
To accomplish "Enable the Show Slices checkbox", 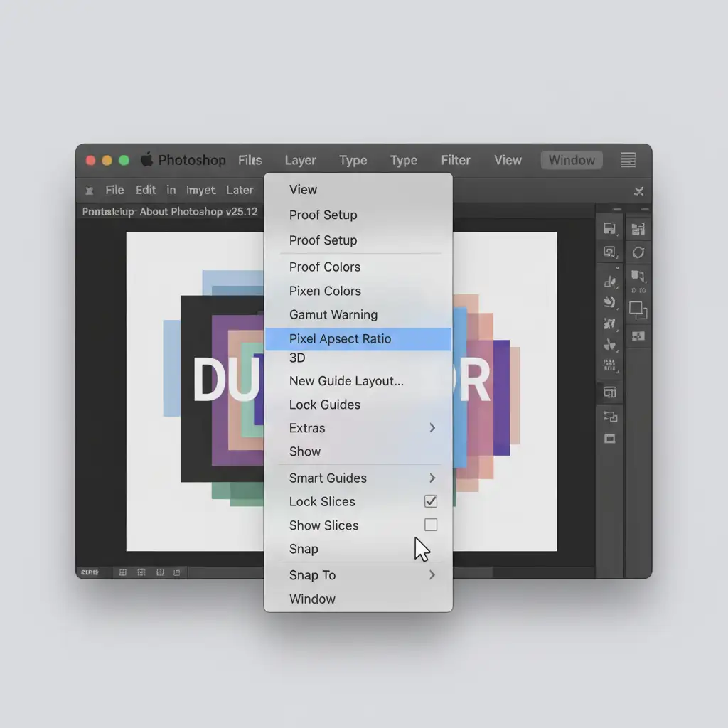I will point(431,525).
